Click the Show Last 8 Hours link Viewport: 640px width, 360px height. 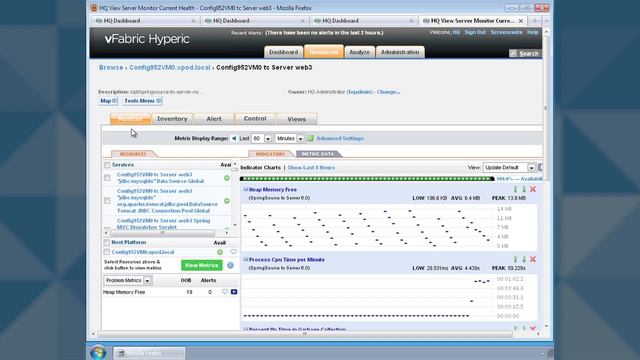point(311,168)
